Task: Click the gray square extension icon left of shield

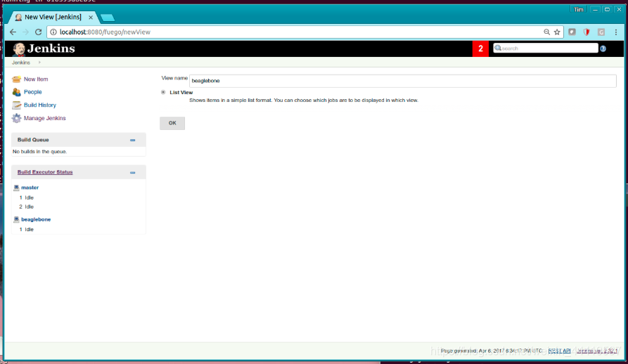Action: [x=572, y=32]
